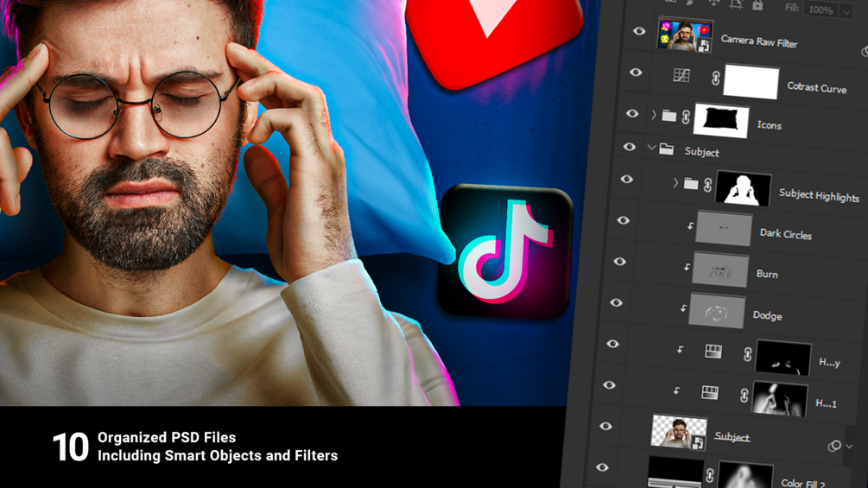The image size is (868, 488).
Task: Click the Burn layer name
Action: [x=767, y=274]
